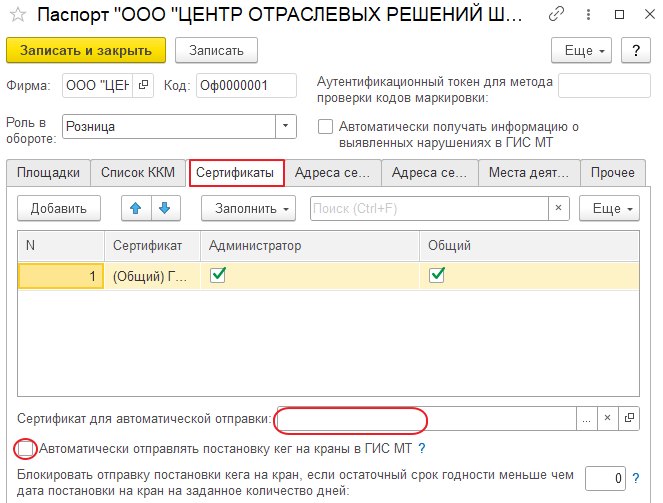Open the three-dot window options menu
This screenshot has height=503, width=663.
click(588, 15)
